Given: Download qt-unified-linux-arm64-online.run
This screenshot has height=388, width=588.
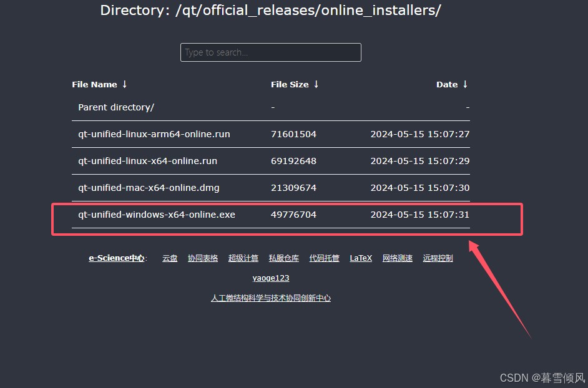Looking at the screenshot, I should tap(154, 134).
